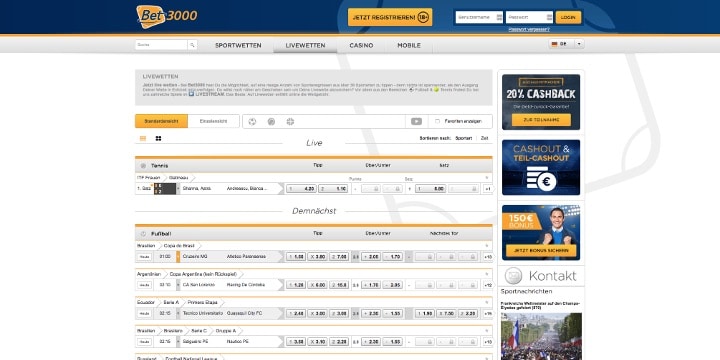Toggle Favoriten anzeigen checkbox
720x360 pixels.
[437, 122]
